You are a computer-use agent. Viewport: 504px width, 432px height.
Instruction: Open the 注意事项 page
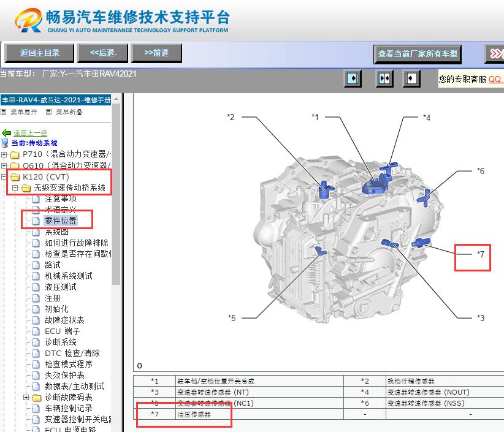click(x=61, y=199)
